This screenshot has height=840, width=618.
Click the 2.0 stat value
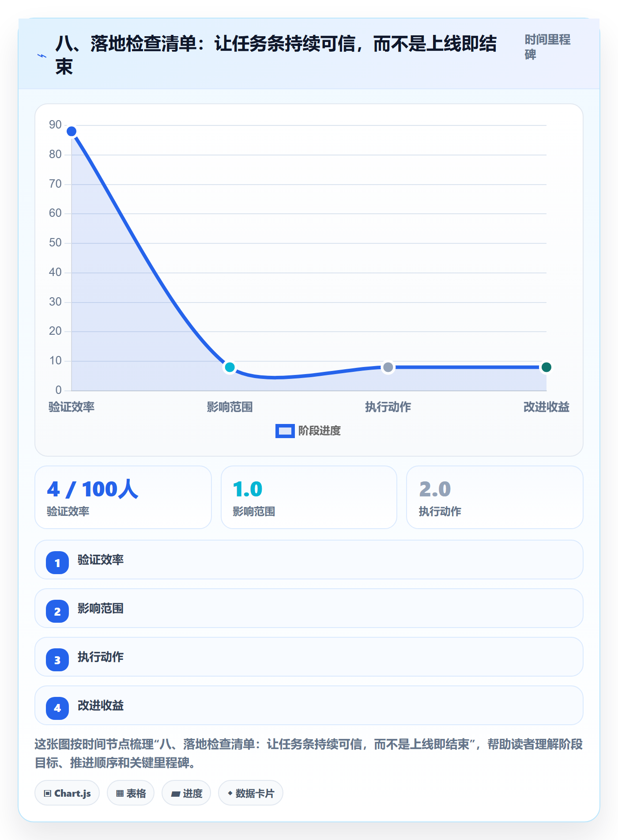435,489
